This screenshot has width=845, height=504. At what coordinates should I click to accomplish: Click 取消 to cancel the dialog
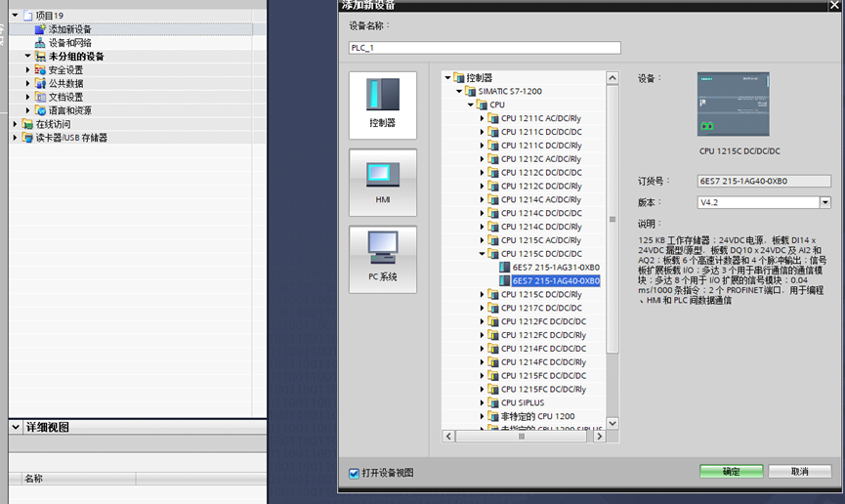(800, 471)
